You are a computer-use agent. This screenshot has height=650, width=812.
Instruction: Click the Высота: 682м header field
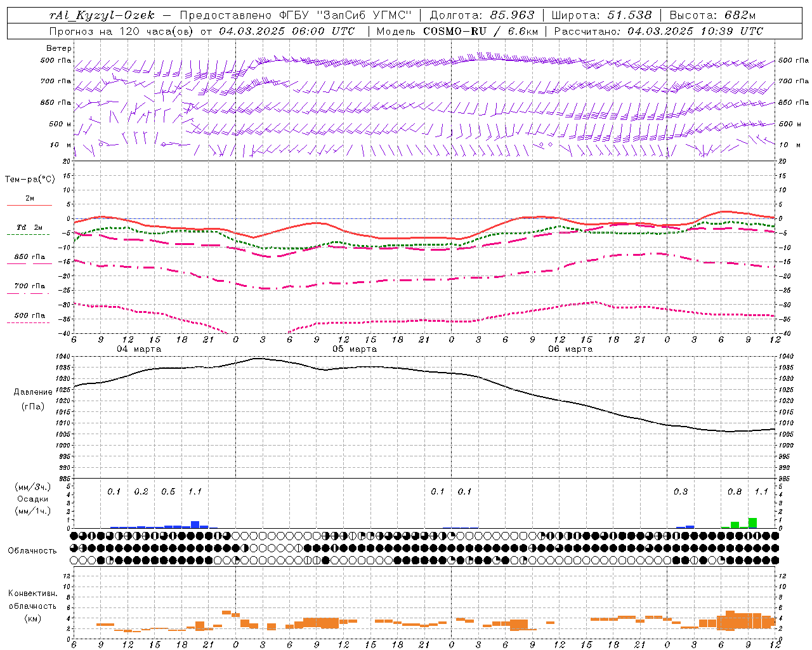pos(712,16)
